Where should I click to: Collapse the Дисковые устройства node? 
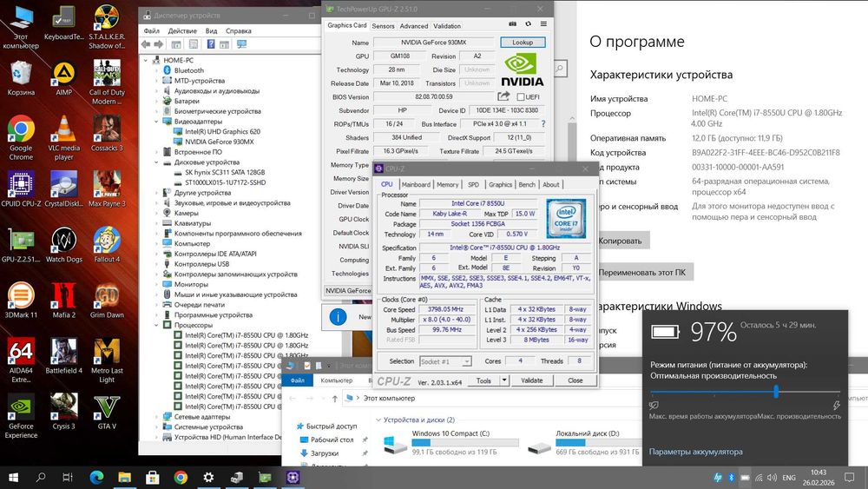pyautogui.click(x=156, y=162)
